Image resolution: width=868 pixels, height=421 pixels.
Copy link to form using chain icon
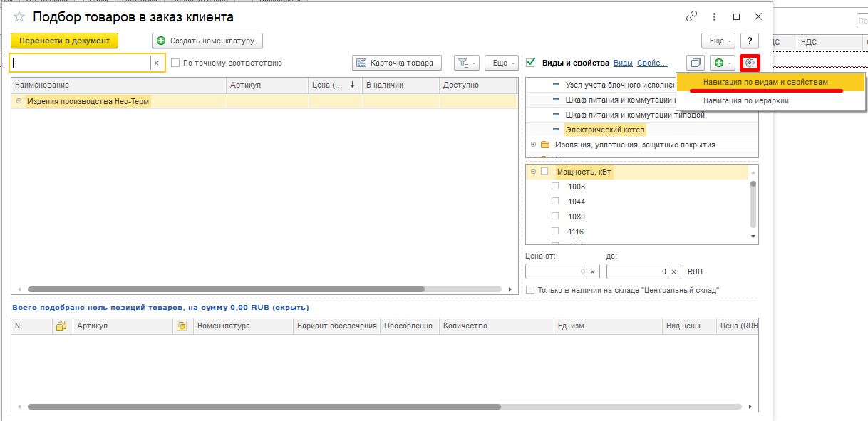[691, 16]
